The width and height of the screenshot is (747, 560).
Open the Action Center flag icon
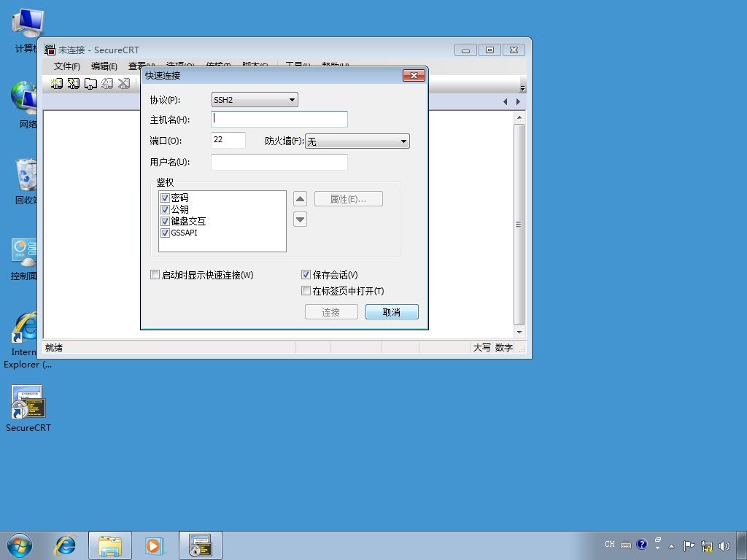[x=689, y=545]
